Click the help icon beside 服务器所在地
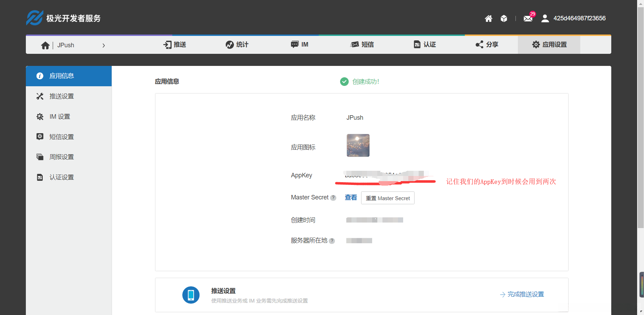 click(x=332, y=241)
